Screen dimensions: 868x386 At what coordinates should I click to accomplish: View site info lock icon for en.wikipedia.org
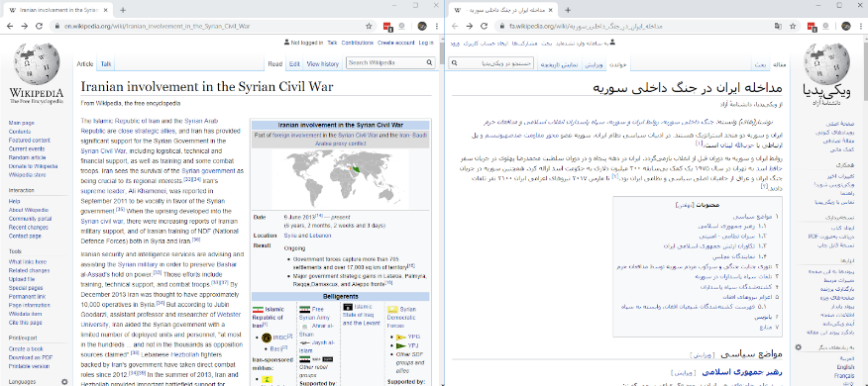pyautogui.click(x=57, y=26)
